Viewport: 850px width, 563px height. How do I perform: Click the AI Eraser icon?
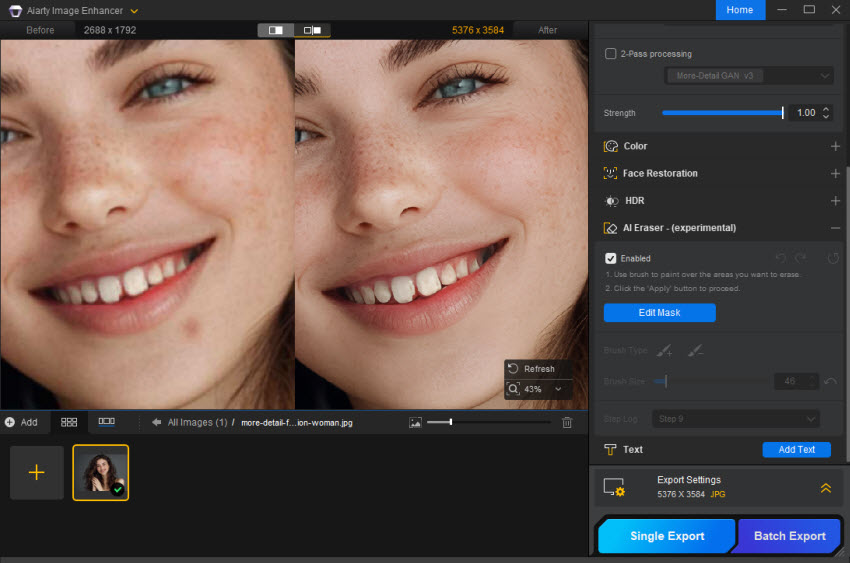coord(610,228)
